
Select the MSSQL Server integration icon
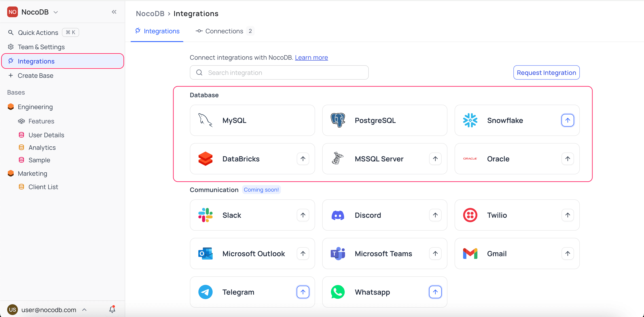(337, 159)
